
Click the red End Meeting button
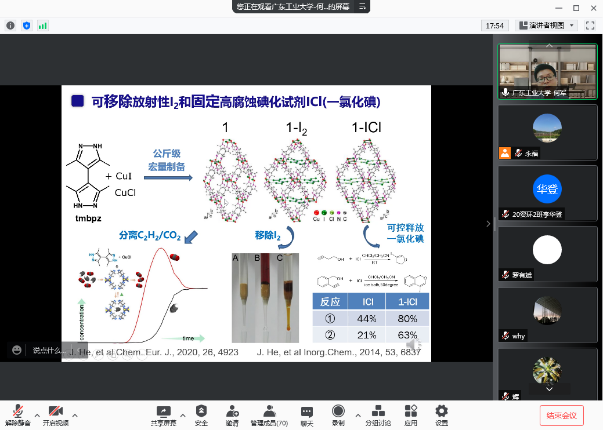point(559,414)
